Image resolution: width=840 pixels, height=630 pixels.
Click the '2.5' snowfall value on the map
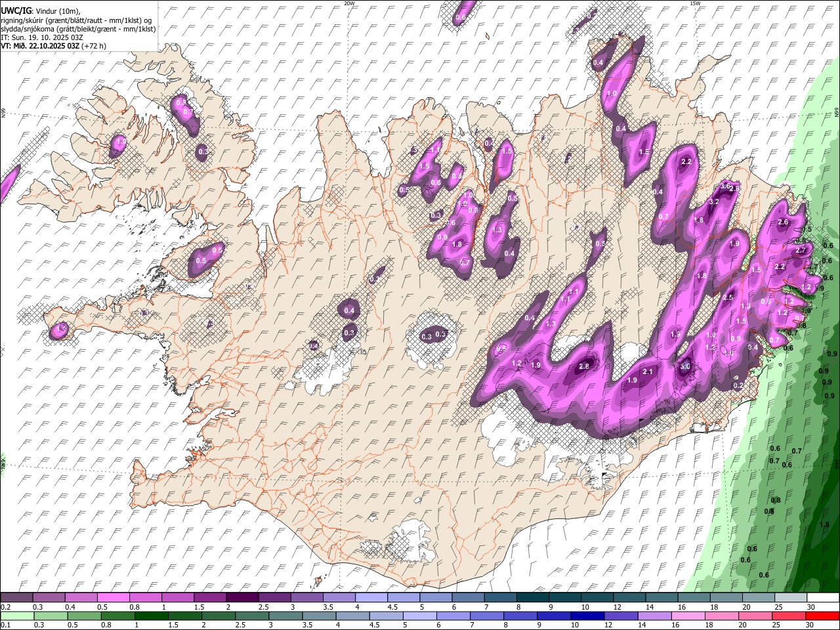pos(727,297)
